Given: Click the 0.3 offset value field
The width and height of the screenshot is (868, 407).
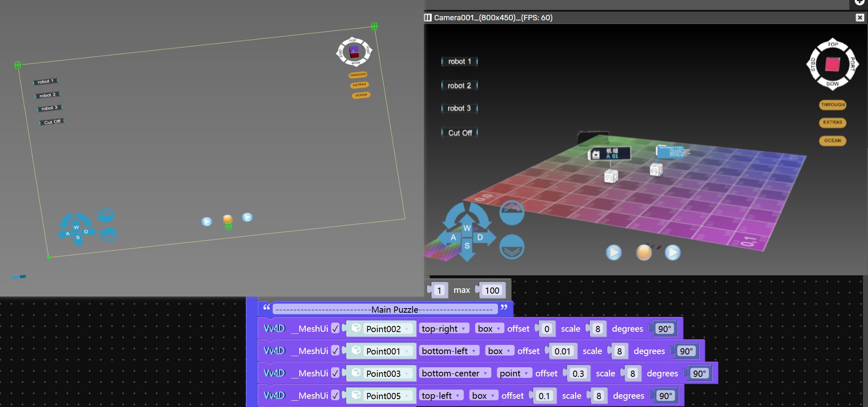Looking at the screenshot, I should point(578,373).
